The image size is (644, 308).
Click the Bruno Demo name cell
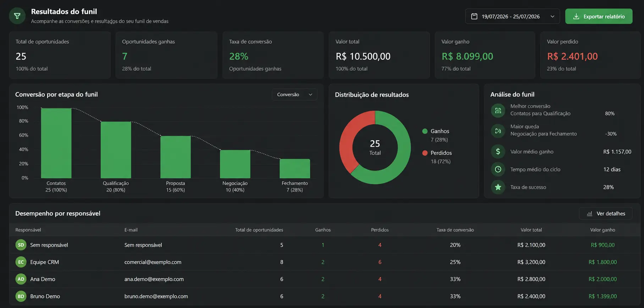click(45, 296)
